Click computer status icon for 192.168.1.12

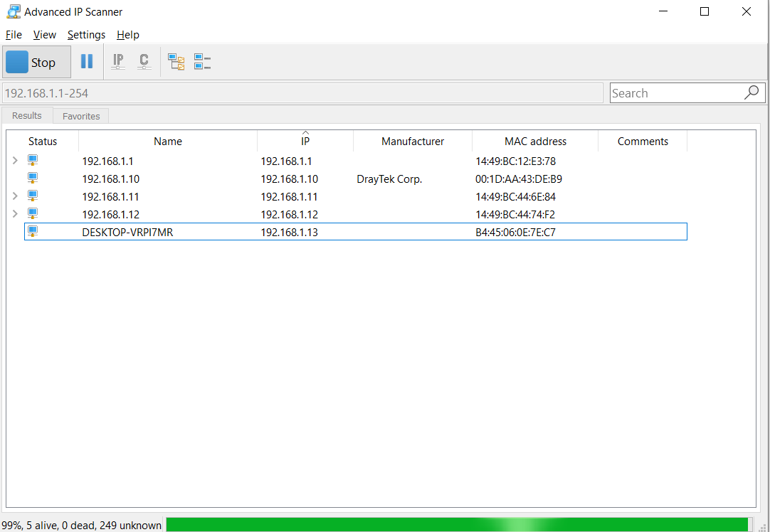33,213
